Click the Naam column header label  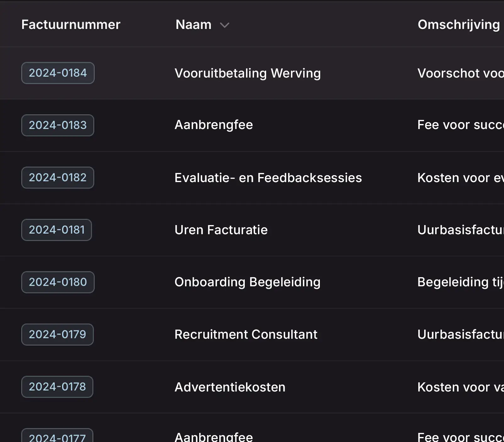point(194,24)
